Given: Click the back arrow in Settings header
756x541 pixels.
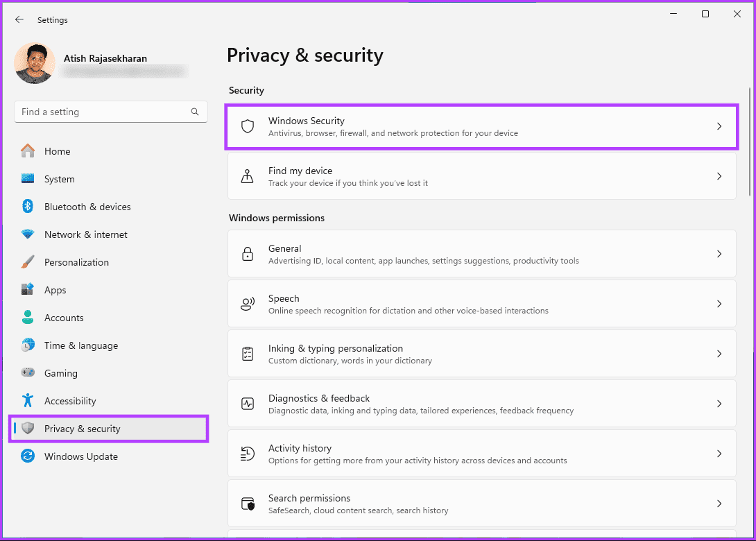Looking at the screenshot, I should tap(19, 20).
